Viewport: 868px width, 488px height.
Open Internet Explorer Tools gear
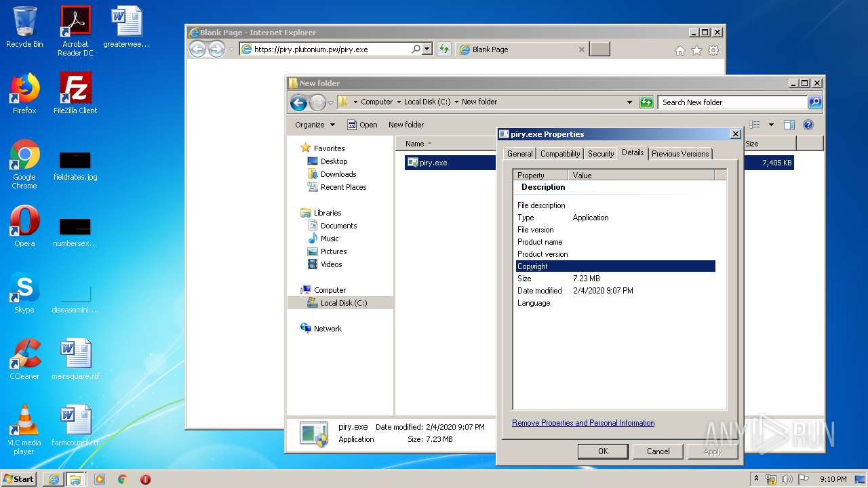[713, 50]
